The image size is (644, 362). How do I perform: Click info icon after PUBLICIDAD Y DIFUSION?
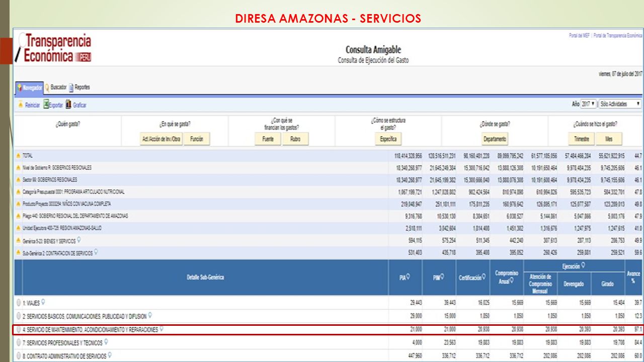point(150,315)
